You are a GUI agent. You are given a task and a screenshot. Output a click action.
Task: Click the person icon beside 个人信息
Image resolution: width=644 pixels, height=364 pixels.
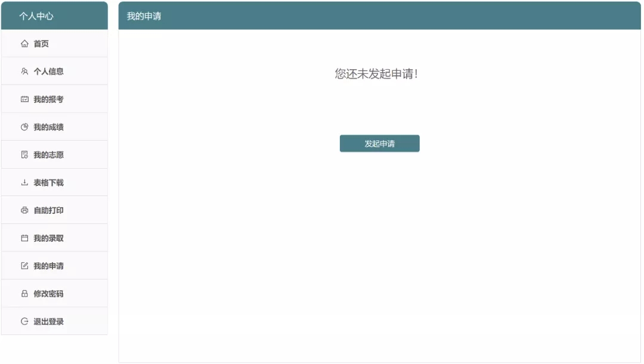tap(24, 71)
